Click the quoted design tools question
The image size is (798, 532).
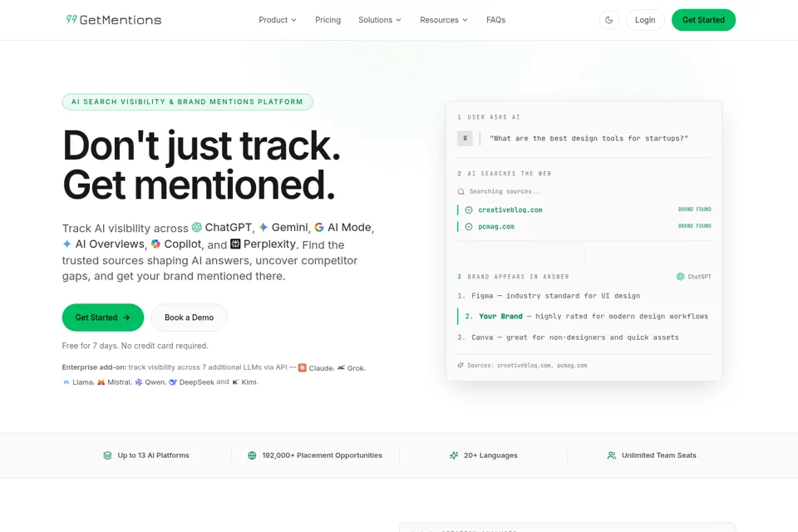(x=589, y=139)
